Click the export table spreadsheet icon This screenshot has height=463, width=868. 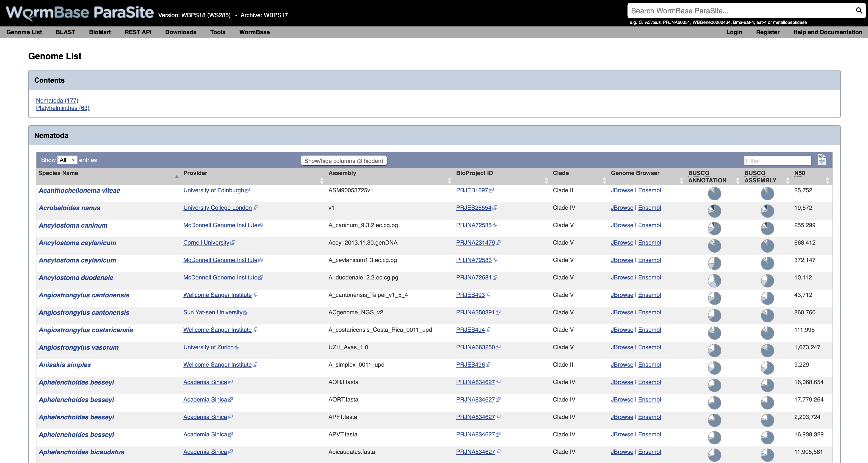(x=821, y=160)
